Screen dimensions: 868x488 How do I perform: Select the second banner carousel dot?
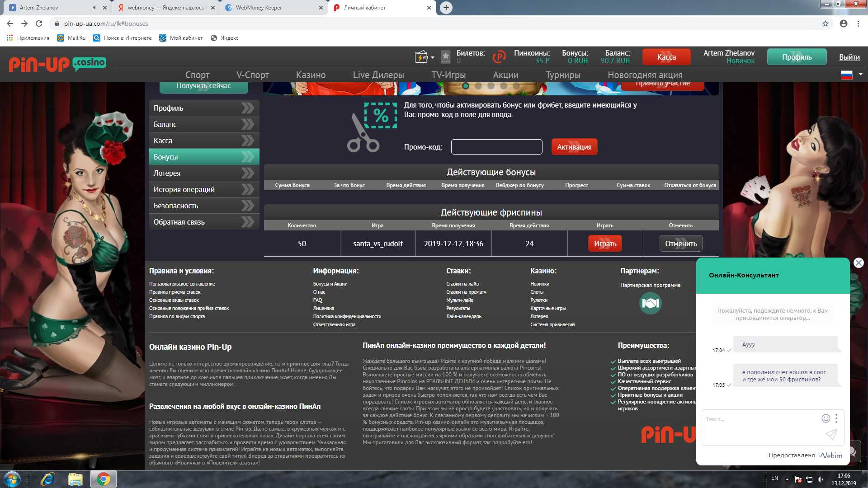tap(478, 86)
